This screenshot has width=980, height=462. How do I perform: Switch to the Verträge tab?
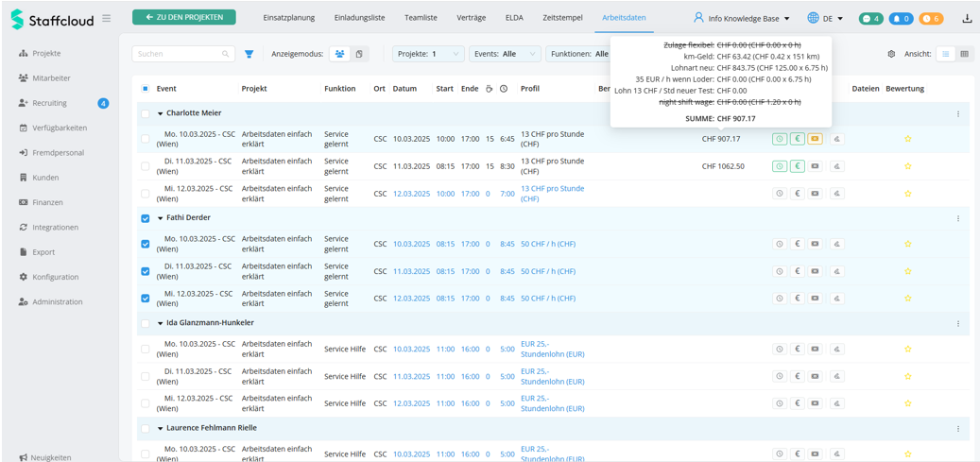[x=472, y=18]
